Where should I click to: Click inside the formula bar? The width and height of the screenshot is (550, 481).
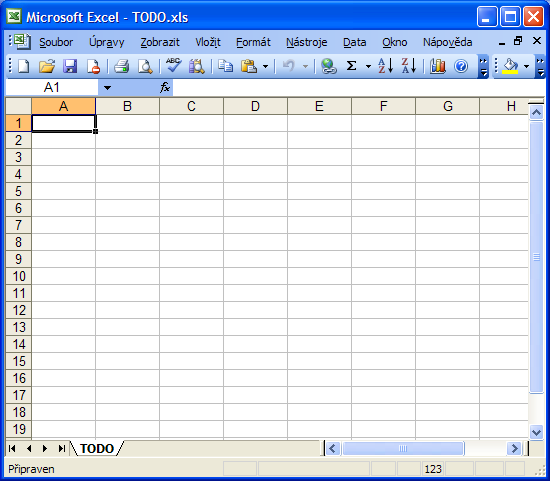(x=358, y=87)
